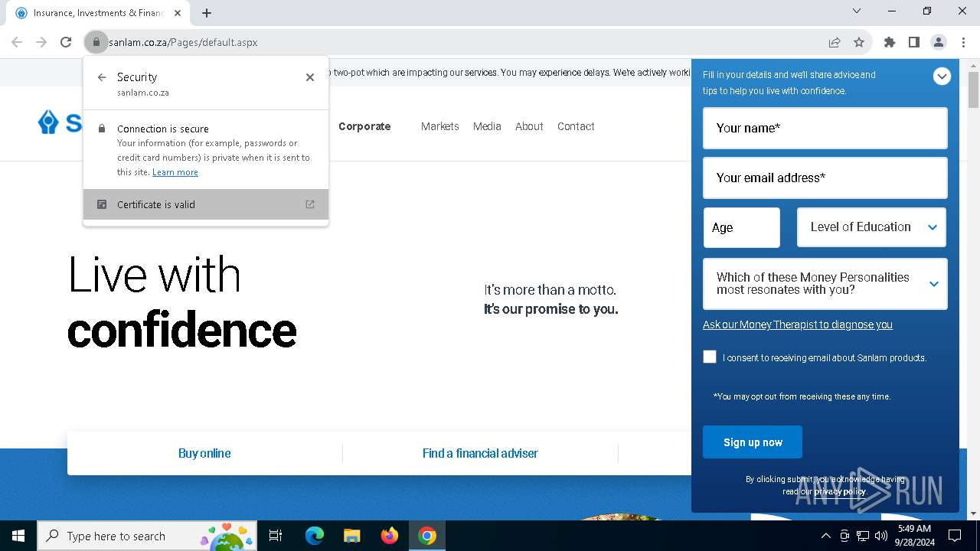Click the network tray icon
This screenshot has height=551, width=980.
pos(863,536)
